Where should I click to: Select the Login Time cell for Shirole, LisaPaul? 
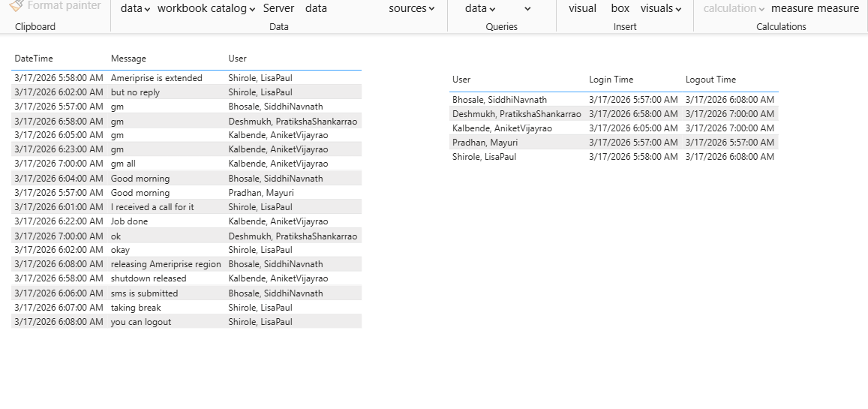[633, 157]
